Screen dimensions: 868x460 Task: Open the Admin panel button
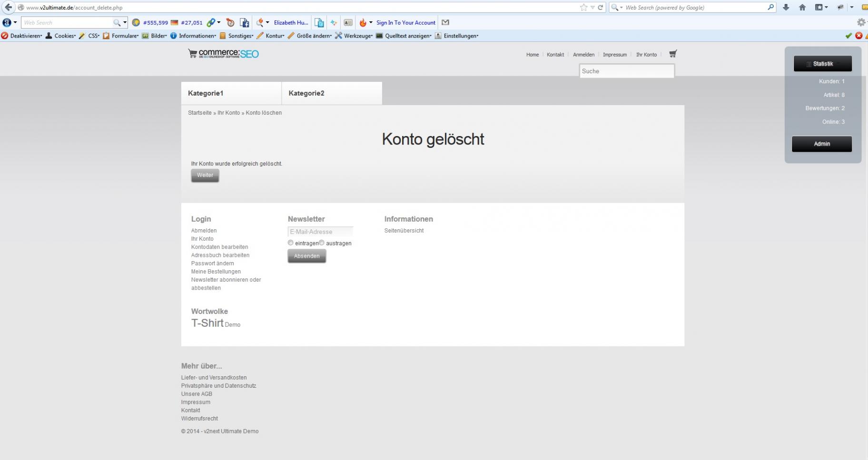point(822,144)
